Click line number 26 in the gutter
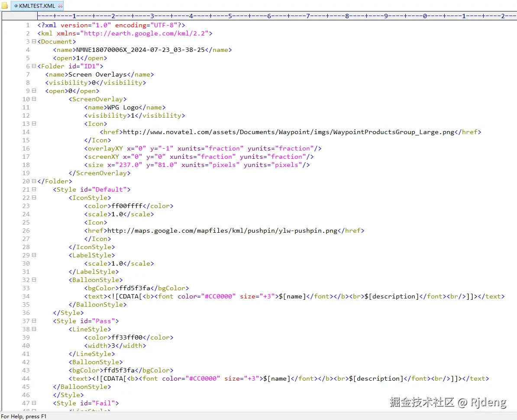Viewport: 517px width, 420px height. 26,231
